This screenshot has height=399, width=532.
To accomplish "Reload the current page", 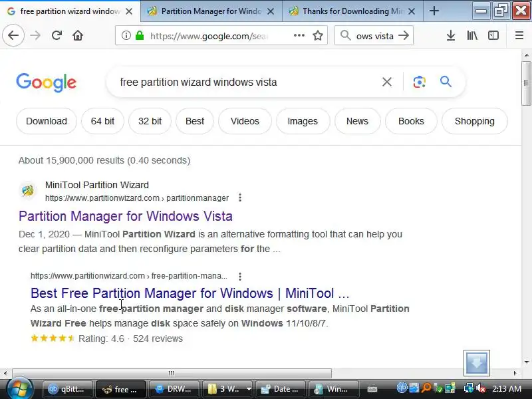I will tap(57, 35).
